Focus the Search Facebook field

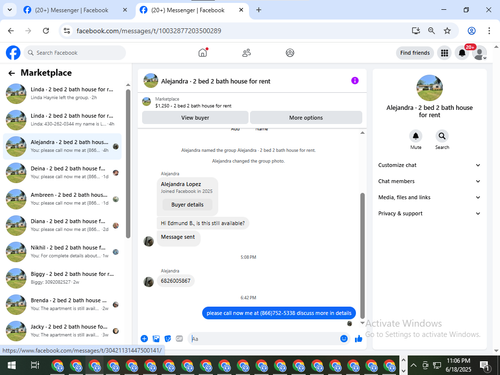pos(75,53)
